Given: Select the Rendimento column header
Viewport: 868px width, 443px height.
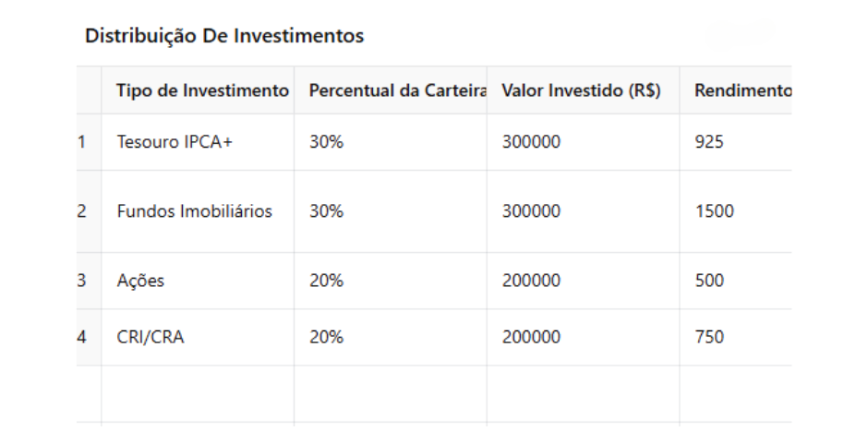Looking at the screenshot, I should pos(742,91).
